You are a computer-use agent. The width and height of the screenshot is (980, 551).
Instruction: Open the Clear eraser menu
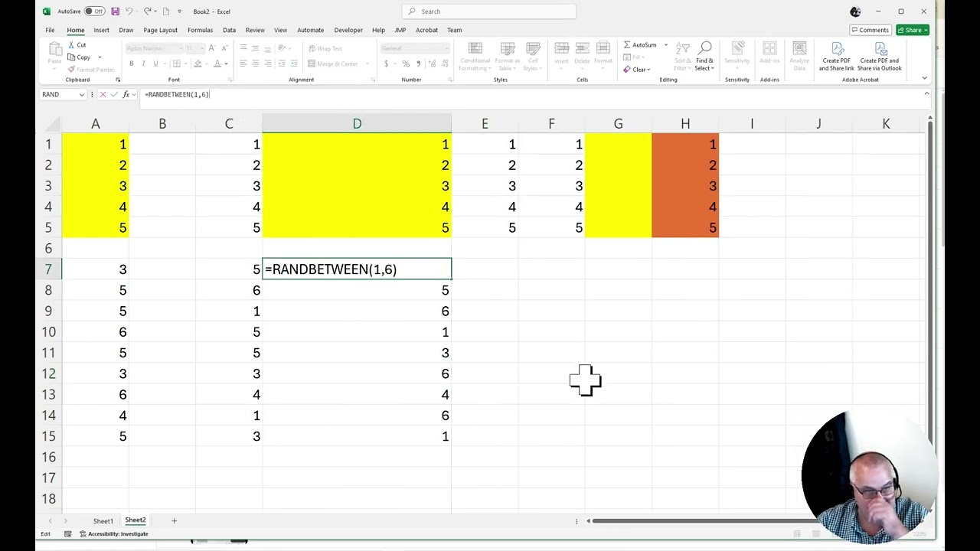(x=637, y=70)
